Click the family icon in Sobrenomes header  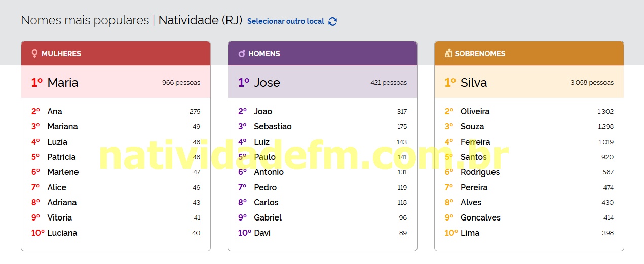(x=448, y=53)
